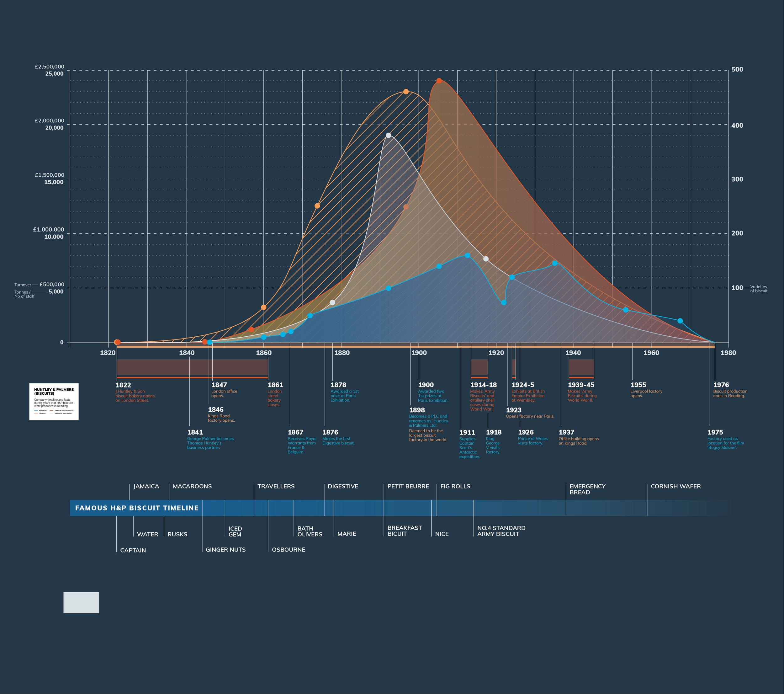Click the NO.4 STANDARD ARMY BISCUIT label
784x694 pixels.
tap(501, 531)
